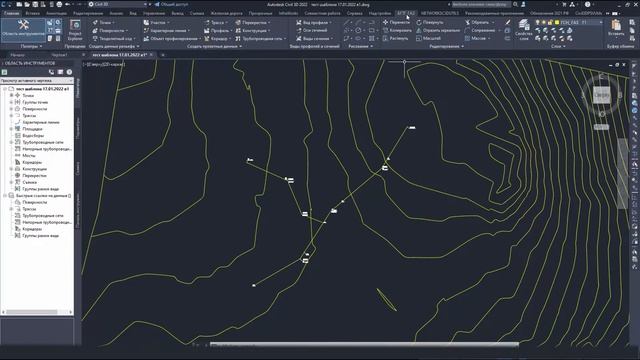Select Отразить зеркально mirror tool
640x360 pixels.
point(438,30)
